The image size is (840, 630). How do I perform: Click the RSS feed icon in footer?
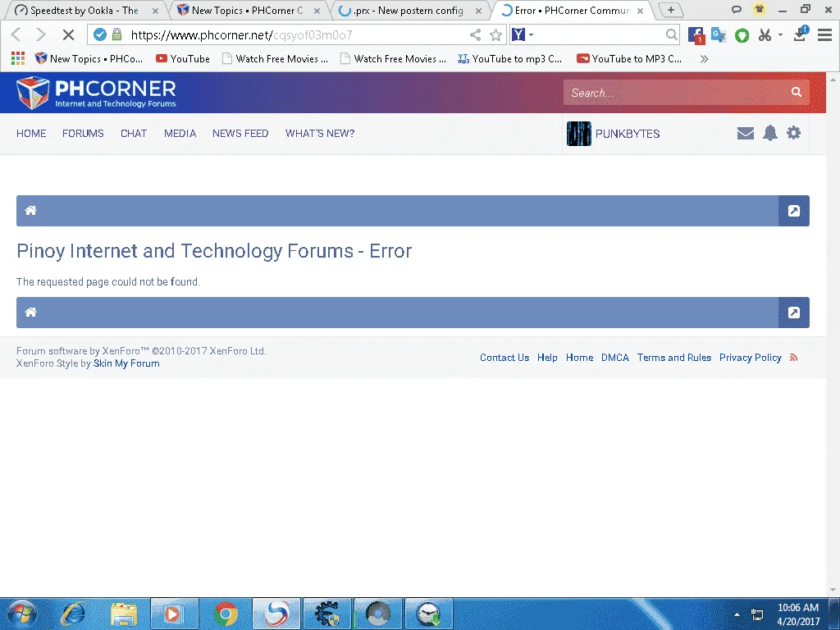click(794, 358)
